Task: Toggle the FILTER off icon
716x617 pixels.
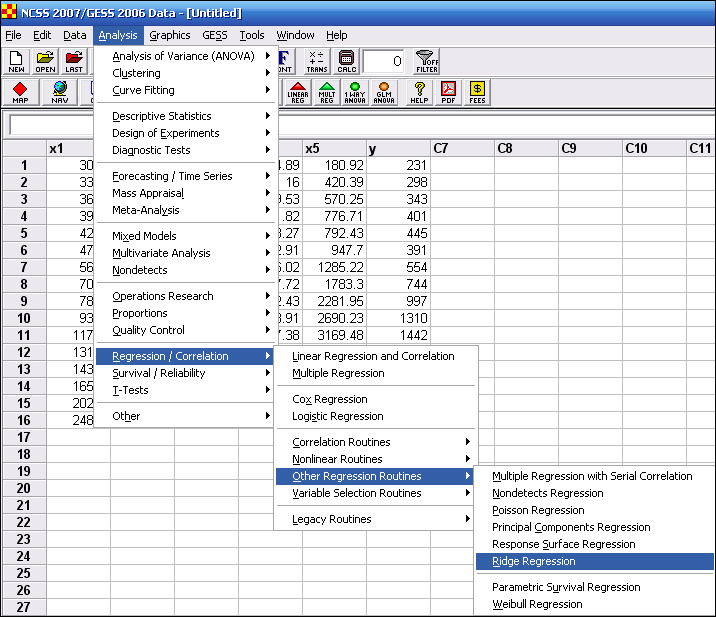Action: [x=427, y=62]
